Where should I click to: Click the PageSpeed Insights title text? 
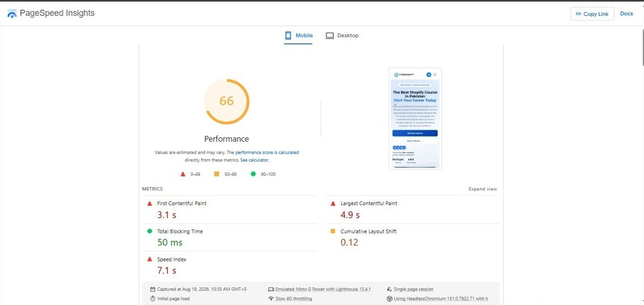coord(57,13)
